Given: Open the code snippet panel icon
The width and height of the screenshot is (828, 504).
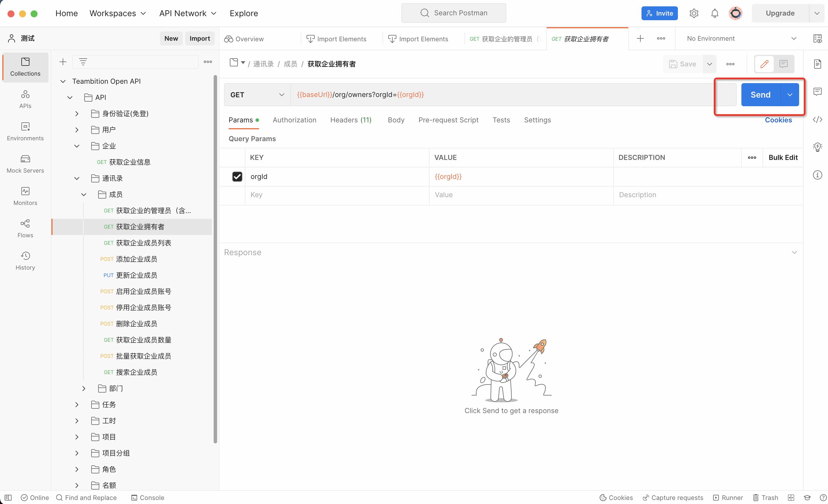Looking at the screenshot, I should (x=817, y=120).
